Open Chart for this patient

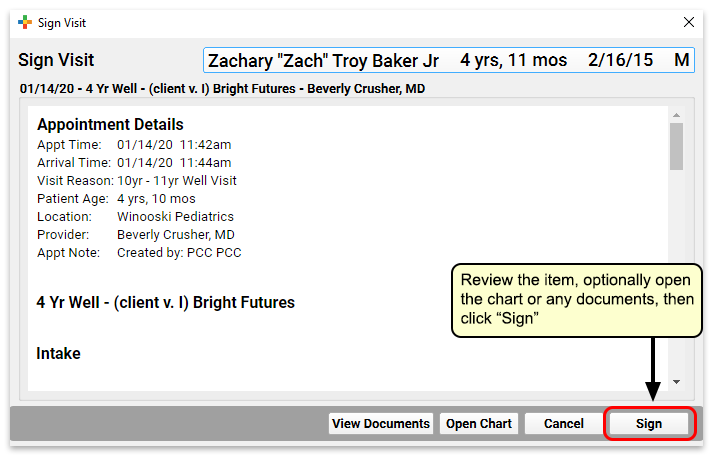[479, 424]
